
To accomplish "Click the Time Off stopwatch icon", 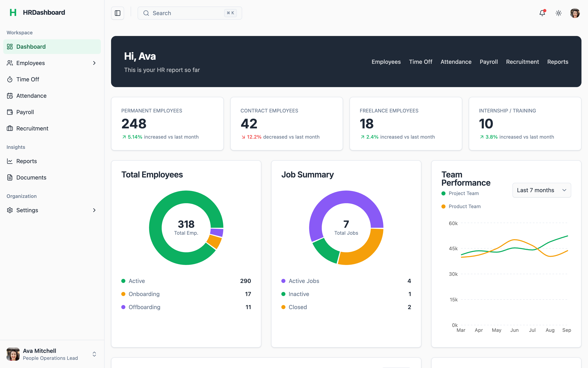I will tap(10, 79).
